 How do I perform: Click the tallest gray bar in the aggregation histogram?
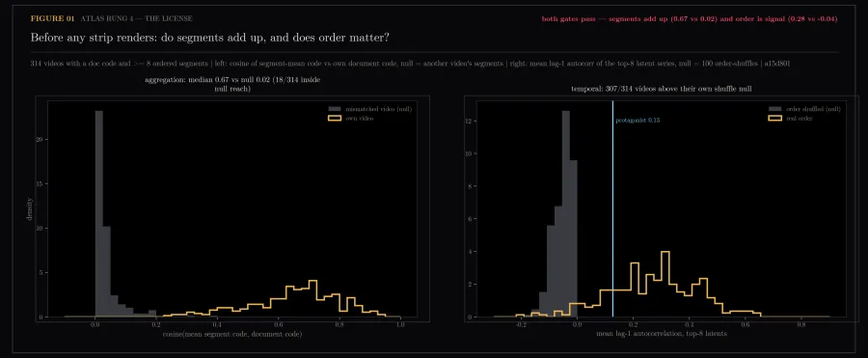(x=99, y=214)
